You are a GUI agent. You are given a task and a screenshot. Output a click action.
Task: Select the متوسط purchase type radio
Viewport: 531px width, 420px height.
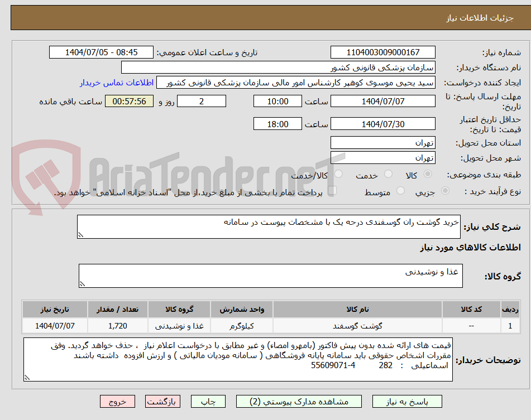pos(400,191)
